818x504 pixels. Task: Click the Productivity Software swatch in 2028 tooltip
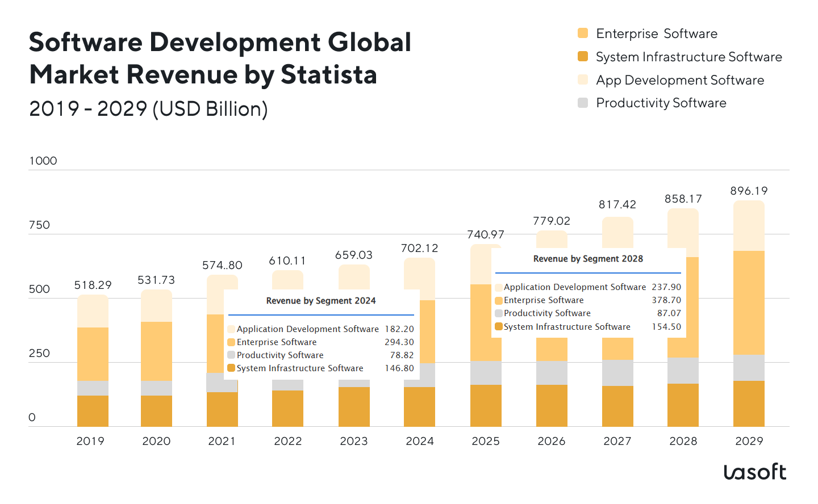500,313
